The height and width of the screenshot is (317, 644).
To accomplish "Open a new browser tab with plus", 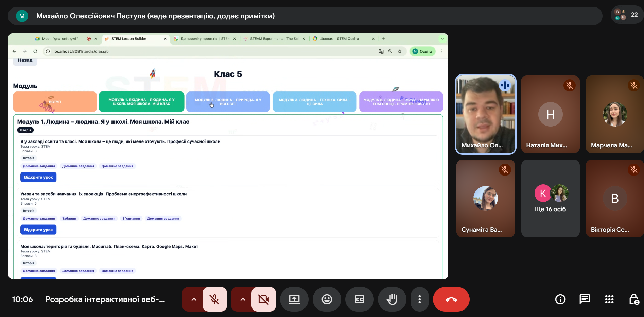I will point(384,39).
